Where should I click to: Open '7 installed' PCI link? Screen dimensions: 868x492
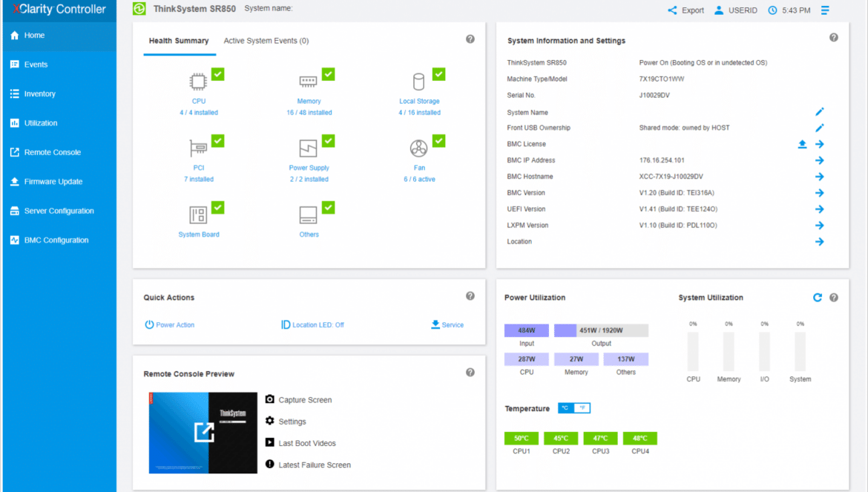pyautogui.click(x=199, y=180)
